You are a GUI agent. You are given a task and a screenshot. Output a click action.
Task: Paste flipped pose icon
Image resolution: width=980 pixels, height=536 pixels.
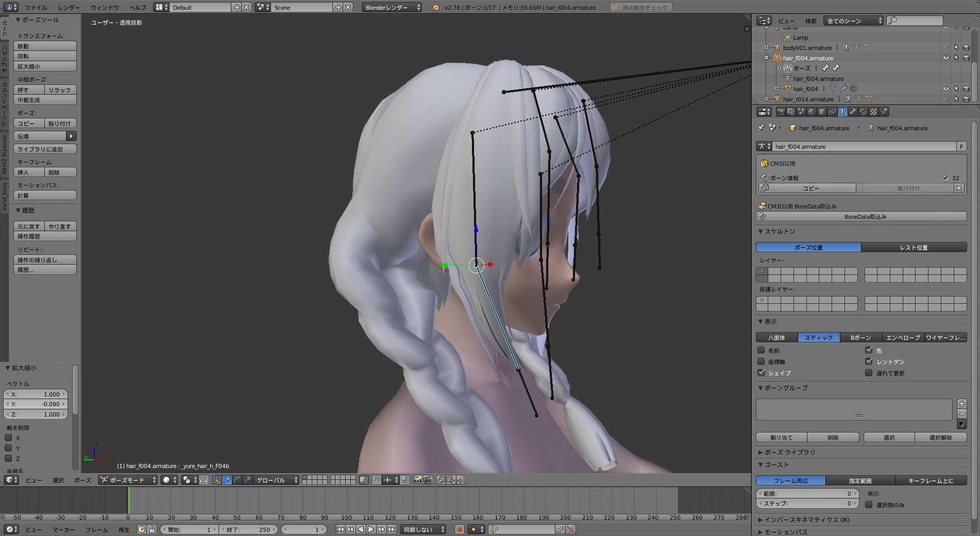click(x=461, y=480)
